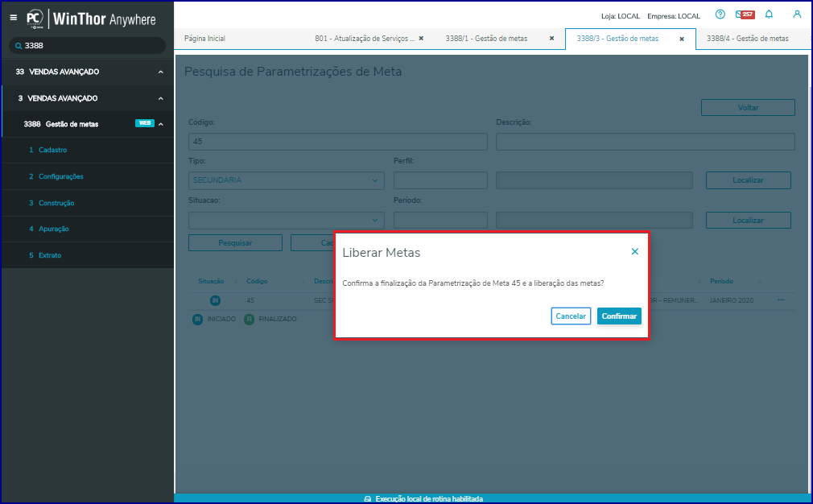Image resolution: width=813 pixels, height=504 pixels.
Task: Select the 3388/3 - Gestão de metas tab
Action: coord(617,39)
